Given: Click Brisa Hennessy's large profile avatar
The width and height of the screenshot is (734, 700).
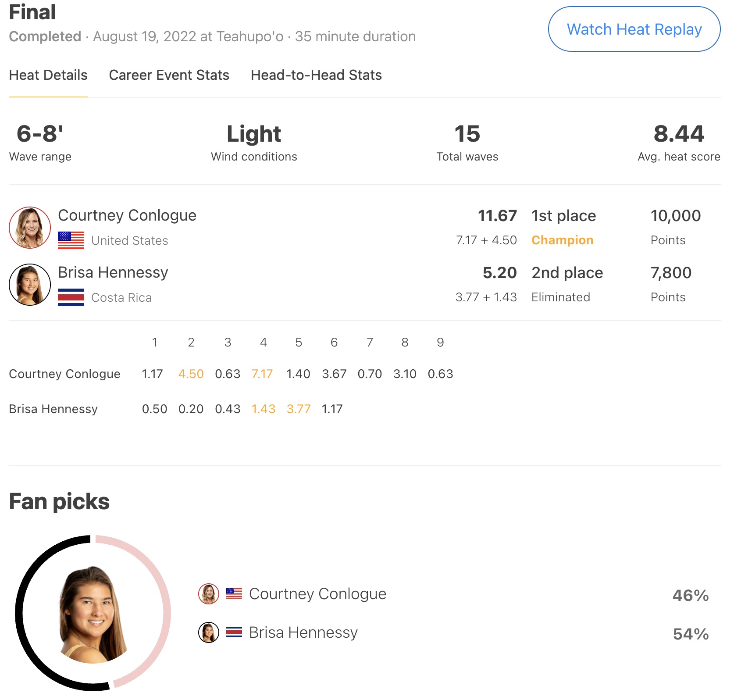Looking at the screenshot, I should (x=30, y=285).
